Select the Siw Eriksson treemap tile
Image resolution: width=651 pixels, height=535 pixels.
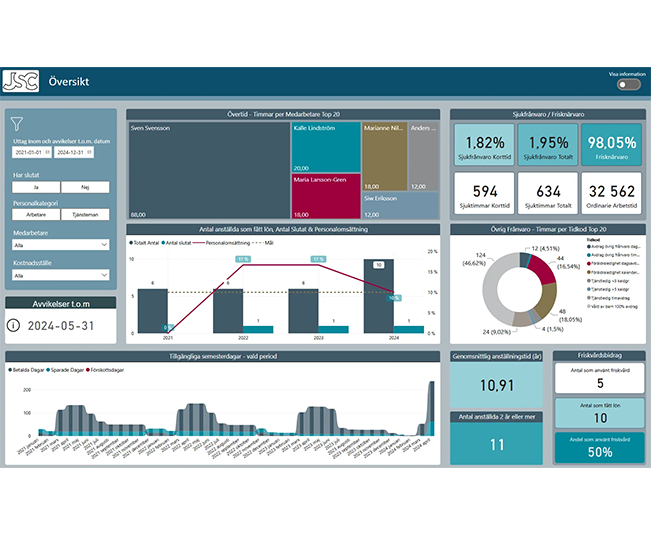[400, 205]
